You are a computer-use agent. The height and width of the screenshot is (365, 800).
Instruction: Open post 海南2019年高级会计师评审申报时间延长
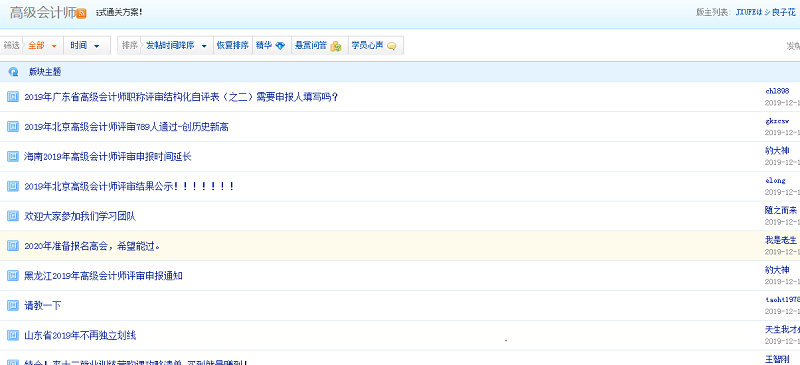(x=108, y=157)
